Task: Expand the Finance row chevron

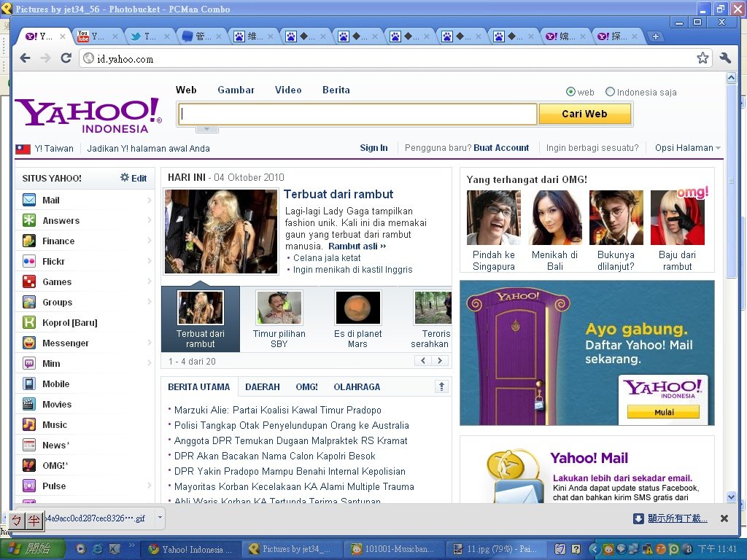Action: [149, 241]
